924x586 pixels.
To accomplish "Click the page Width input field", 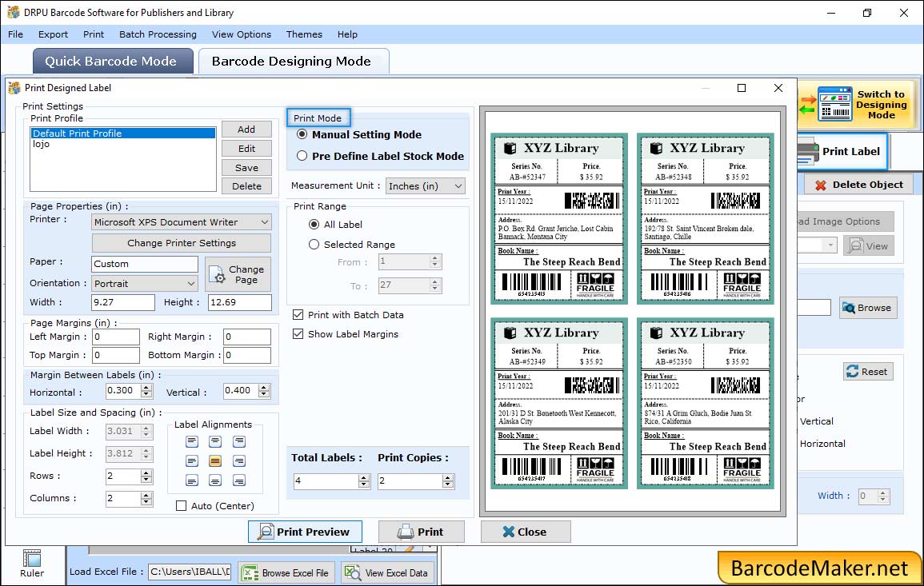I will [x=123, y=302].
